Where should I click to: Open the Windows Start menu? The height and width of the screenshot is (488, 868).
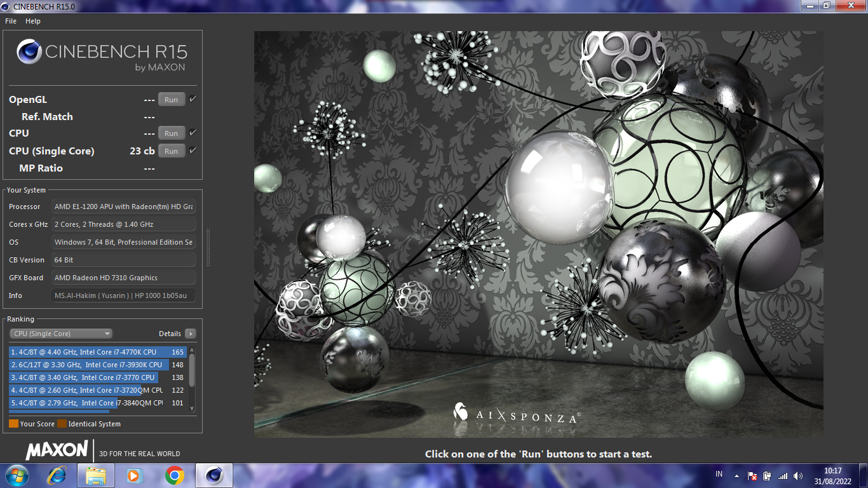coord(17,475)
